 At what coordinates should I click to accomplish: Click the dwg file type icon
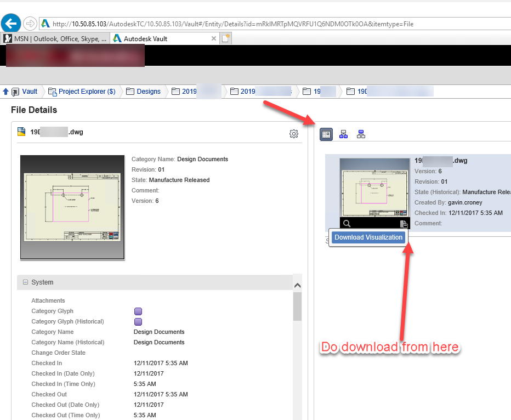[21, 132]
